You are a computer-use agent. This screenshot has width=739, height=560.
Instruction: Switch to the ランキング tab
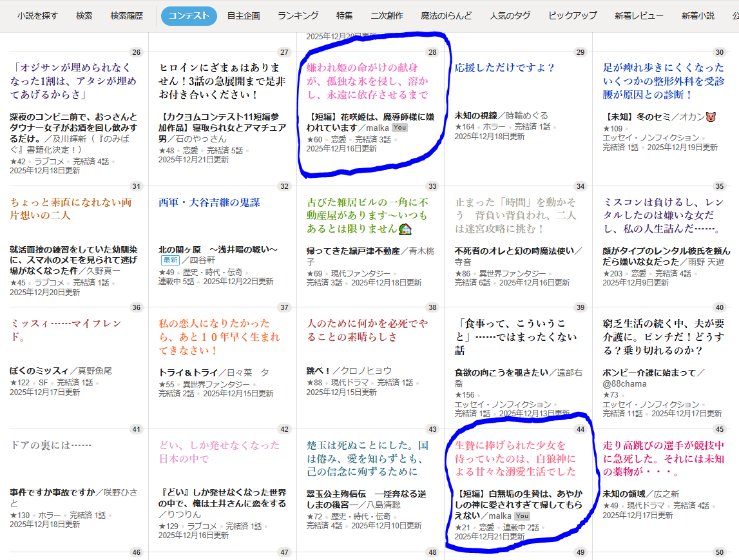click(298, 15)
